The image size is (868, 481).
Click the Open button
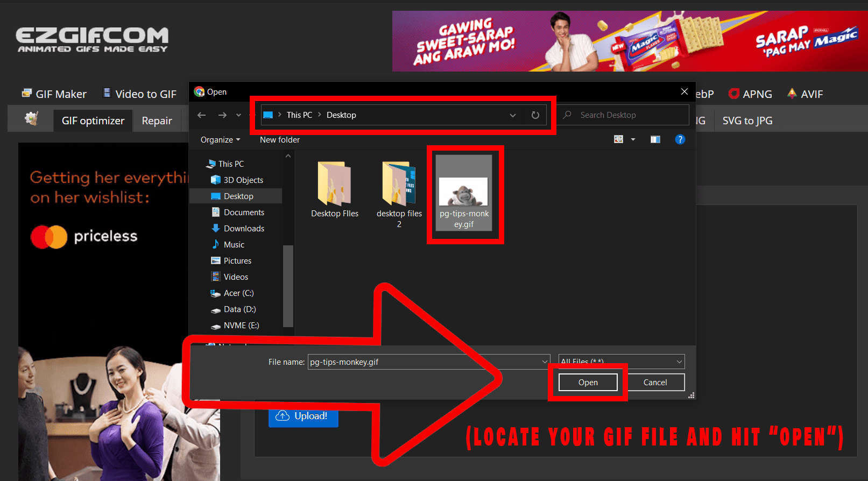[x=588, y=382]
